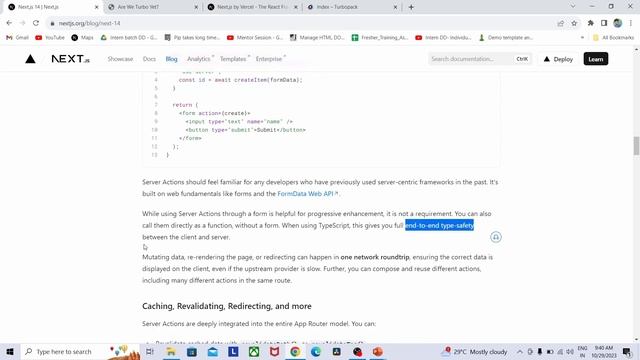Open the volume control in tray
640x360 pixels.
[x=570, y=351]
